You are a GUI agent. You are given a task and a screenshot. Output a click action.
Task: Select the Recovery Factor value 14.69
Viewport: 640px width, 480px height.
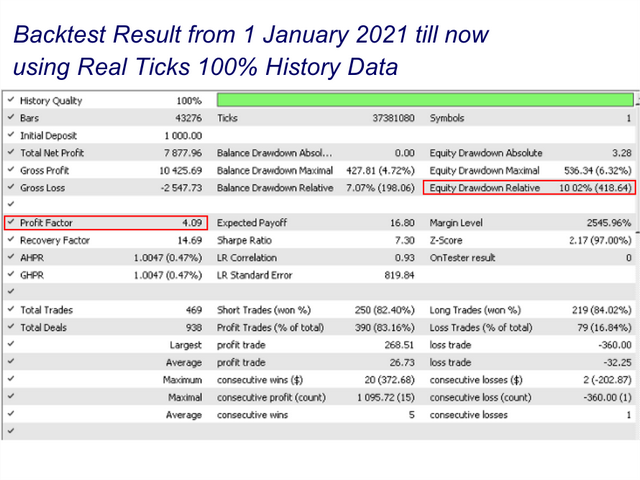point(190,240)
